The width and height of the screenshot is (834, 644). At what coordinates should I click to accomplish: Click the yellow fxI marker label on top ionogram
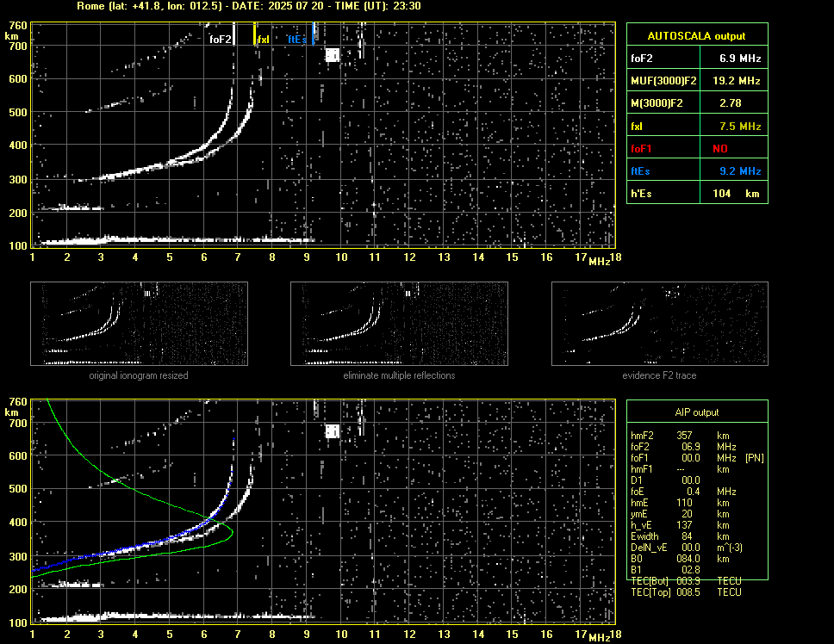click(264, 40)
